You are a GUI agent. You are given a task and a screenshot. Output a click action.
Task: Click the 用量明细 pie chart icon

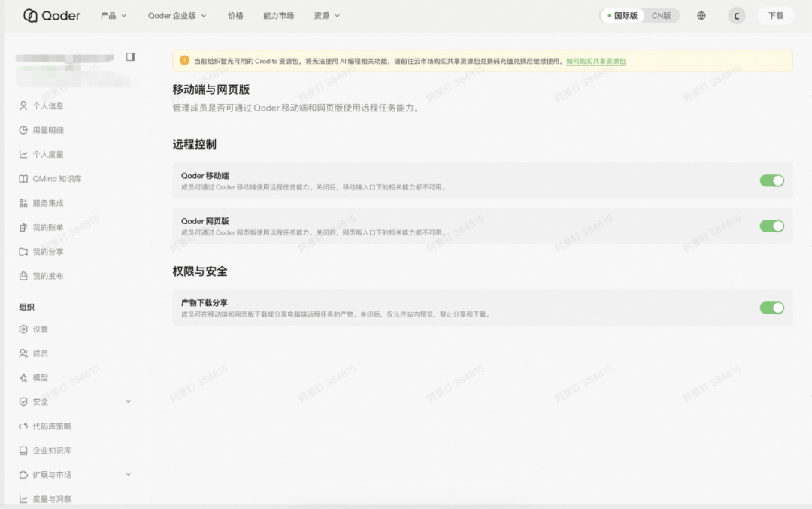[x=23, y=130]
